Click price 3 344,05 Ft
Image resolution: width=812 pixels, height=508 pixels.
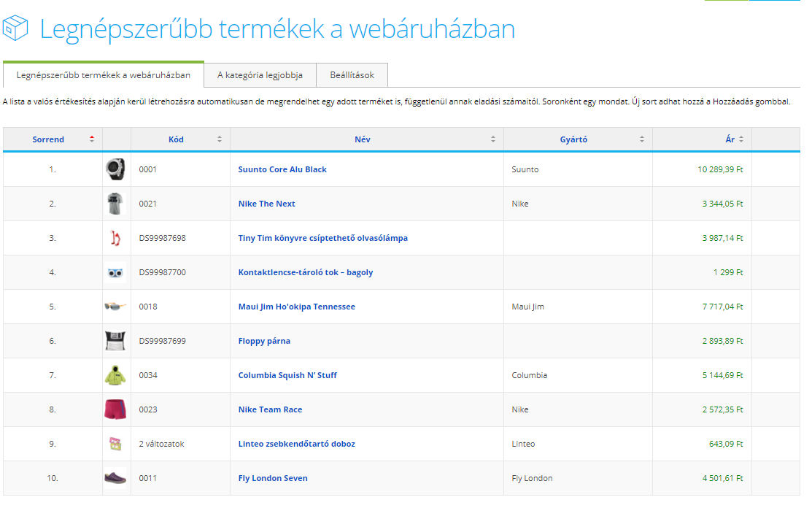(722, 204)
